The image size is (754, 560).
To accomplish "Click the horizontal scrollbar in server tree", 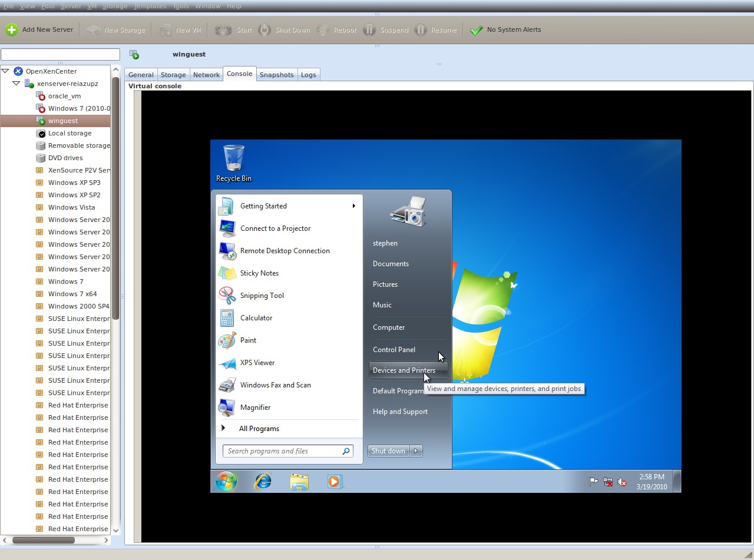I will tap(44, 540).
